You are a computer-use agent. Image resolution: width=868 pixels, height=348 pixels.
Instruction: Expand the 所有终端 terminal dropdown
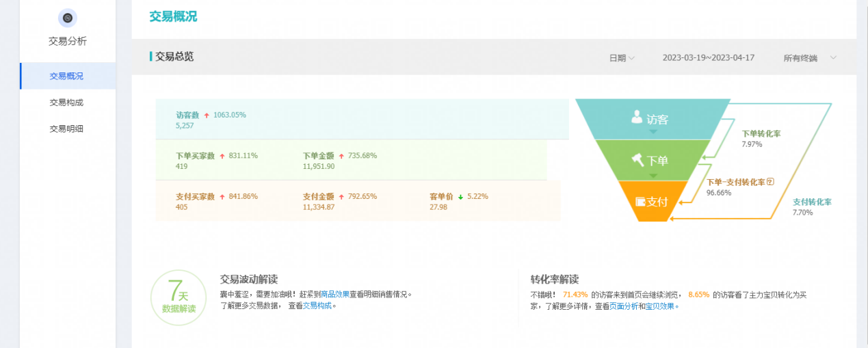[x=810, y=58]
